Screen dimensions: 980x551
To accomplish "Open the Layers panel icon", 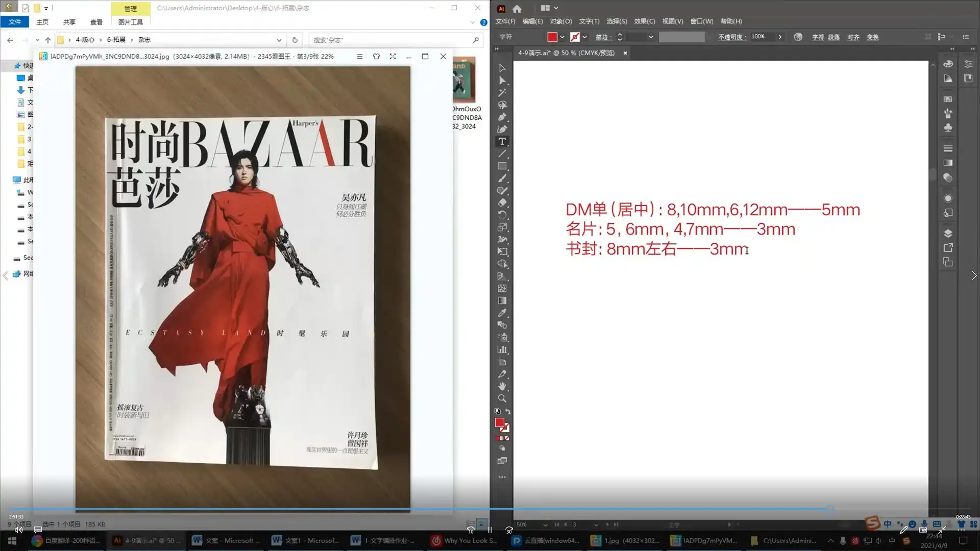I will pos(948,233).
